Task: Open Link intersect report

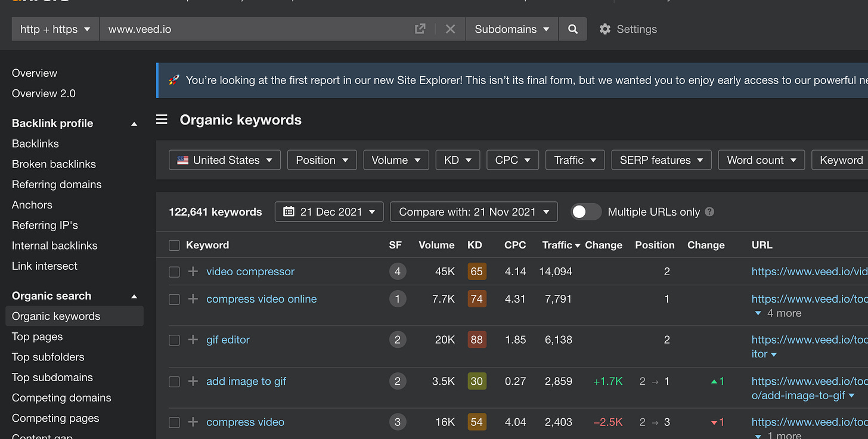Action: (x=45, y=266)
